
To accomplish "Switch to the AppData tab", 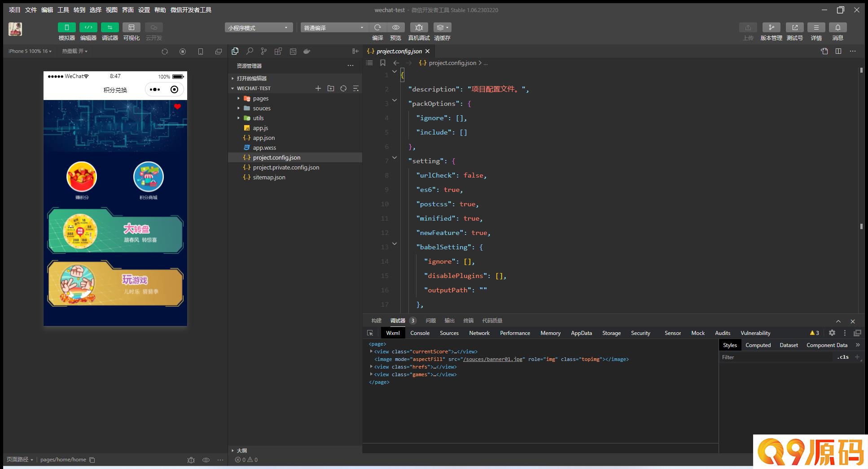I will [x=581, y=333].
